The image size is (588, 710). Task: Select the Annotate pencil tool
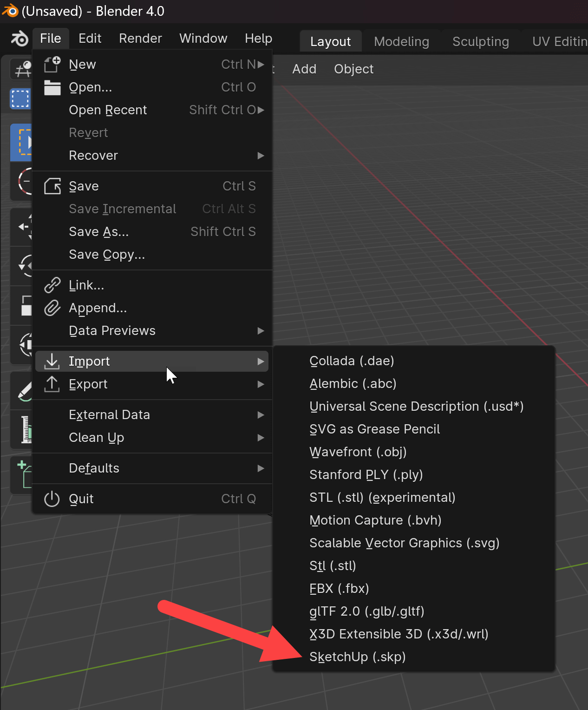click(x=20, y=389)
